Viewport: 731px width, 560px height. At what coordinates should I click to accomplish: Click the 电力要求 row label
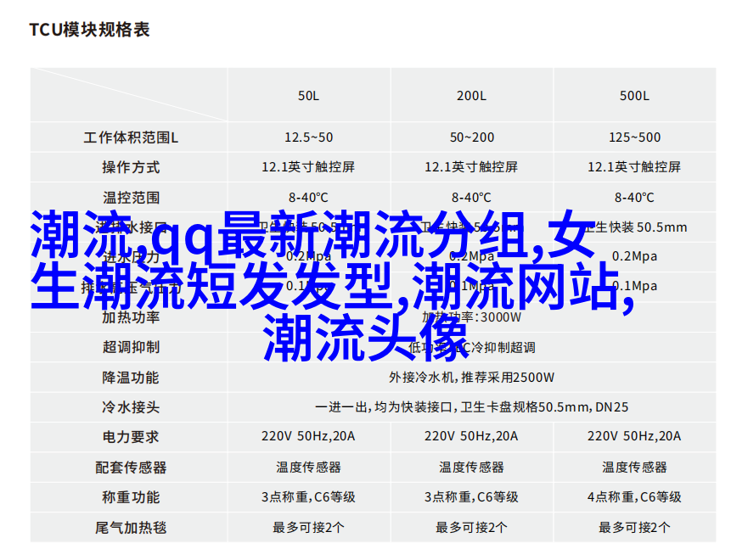pos(131,437)
